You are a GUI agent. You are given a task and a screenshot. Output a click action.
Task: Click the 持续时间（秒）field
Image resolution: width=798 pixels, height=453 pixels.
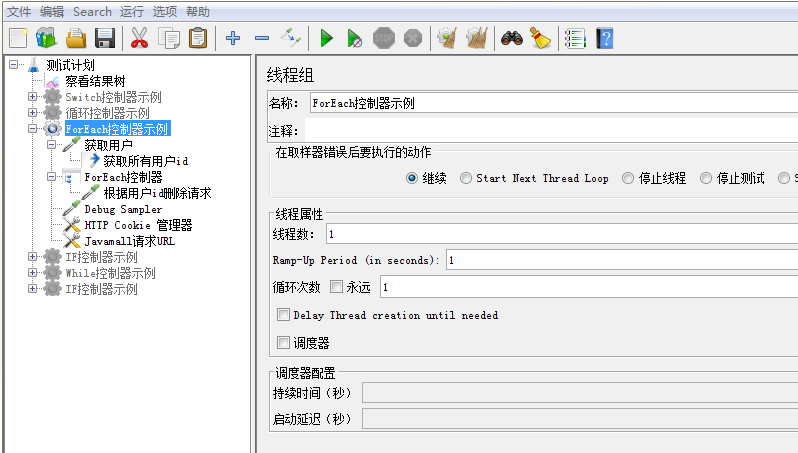coord(580,393)
